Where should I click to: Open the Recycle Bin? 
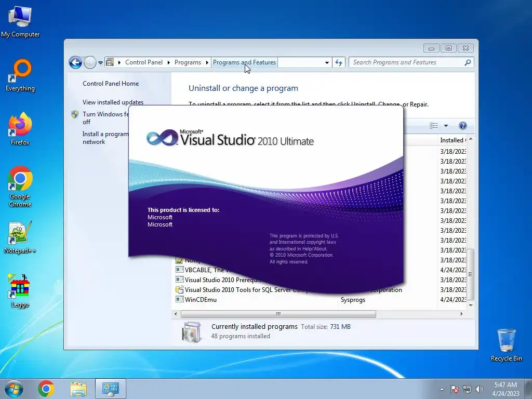coord(506,345)
